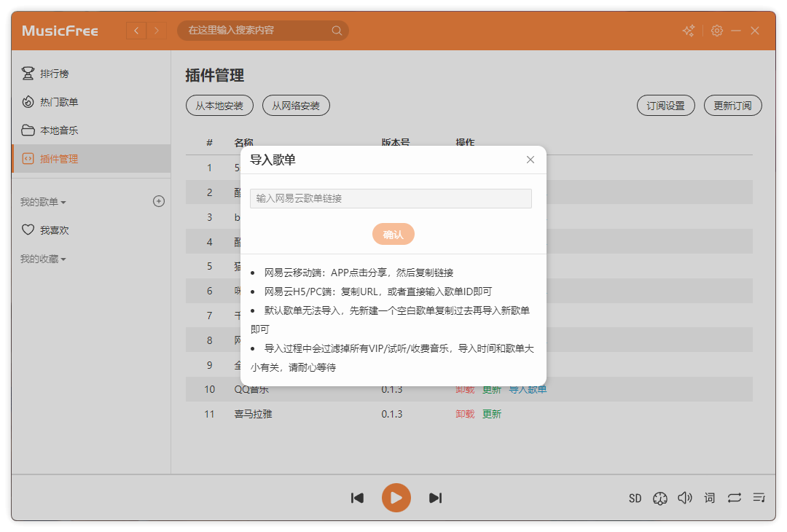Expand the 我的收藏 section

(43, 259)
